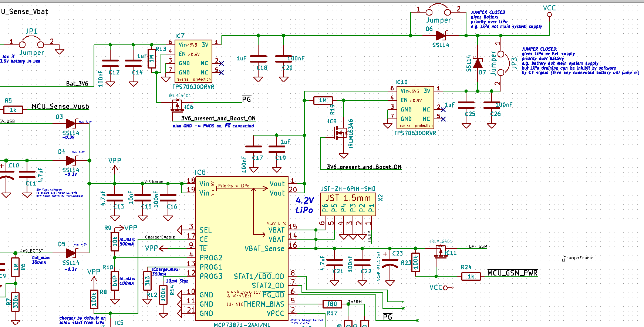The width and height of the screenshot is (644, 327).
Task: Click the BAT_GSM net label
Action: (x=478, y=246)
